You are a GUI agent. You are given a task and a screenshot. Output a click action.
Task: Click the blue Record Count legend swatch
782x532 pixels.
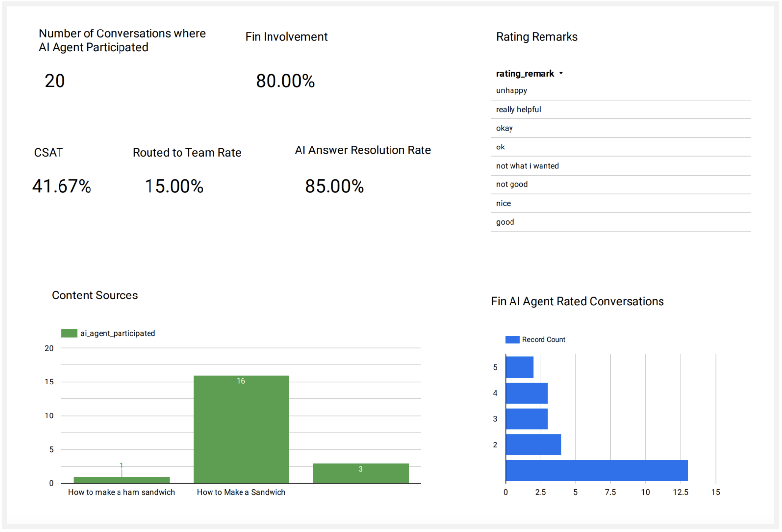[512, 340]
